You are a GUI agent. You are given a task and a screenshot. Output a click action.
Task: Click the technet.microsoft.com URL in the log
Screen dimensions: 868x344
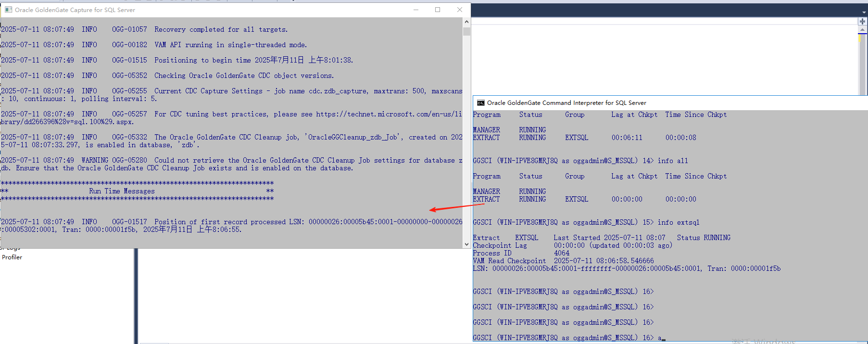pos(389,114)
